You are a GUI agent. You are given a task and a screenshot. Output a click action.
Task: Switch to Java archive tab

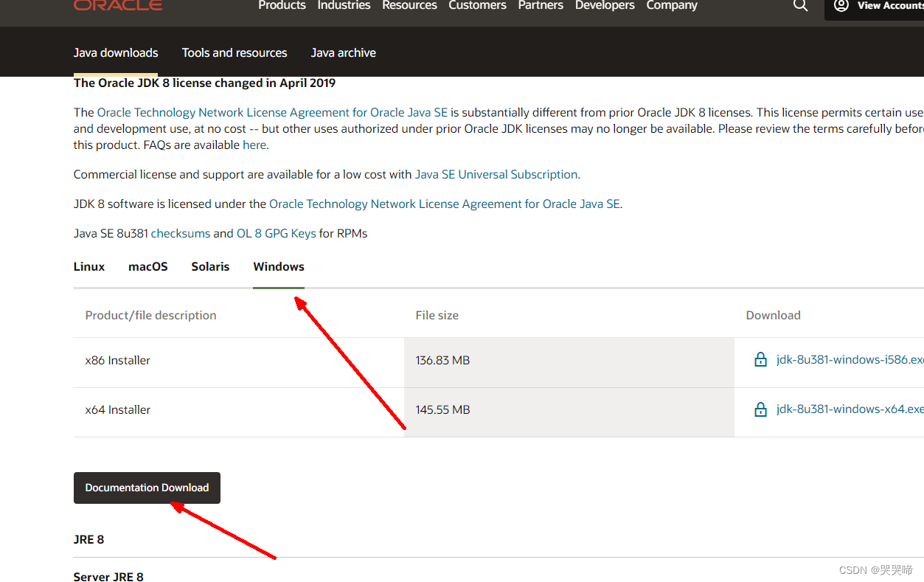click(343, 52)
